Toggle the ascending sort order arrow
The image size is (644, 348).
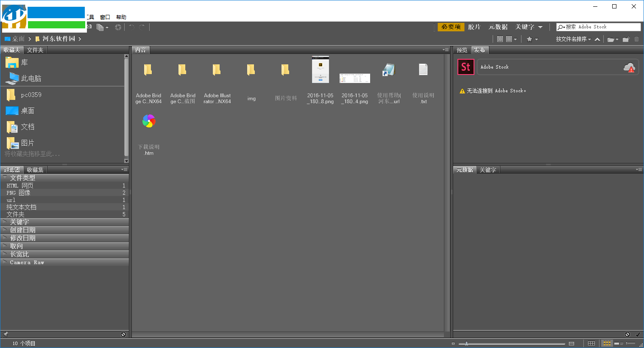(x=597, y=39)
